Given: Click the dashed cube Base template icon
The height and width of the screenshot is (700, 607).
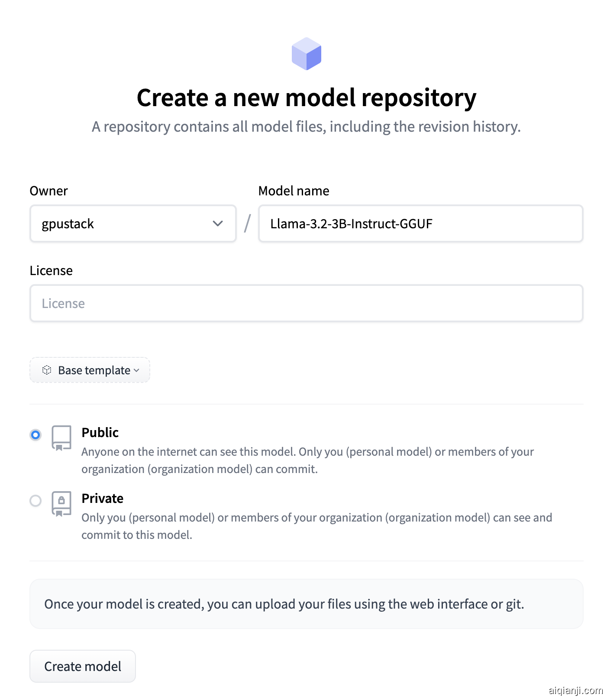Looking at the screenshot, I should pos(47,370).
